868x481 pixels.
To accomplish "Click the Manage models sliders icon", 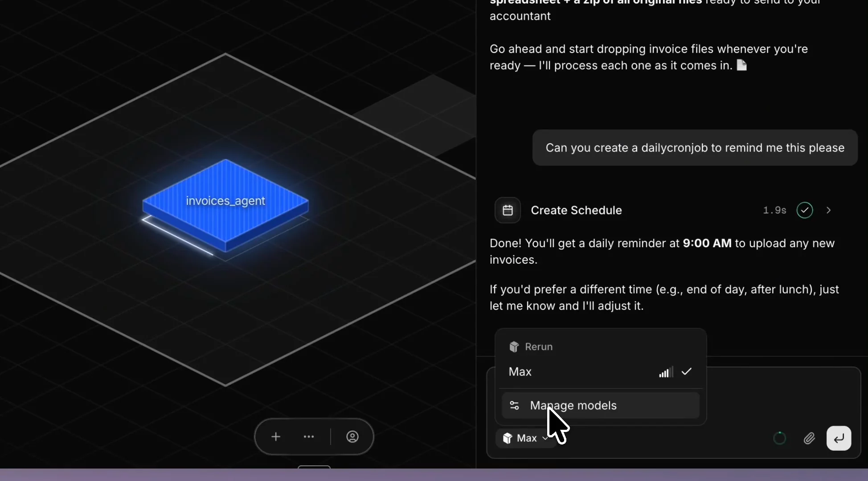I will pos(514,405).
